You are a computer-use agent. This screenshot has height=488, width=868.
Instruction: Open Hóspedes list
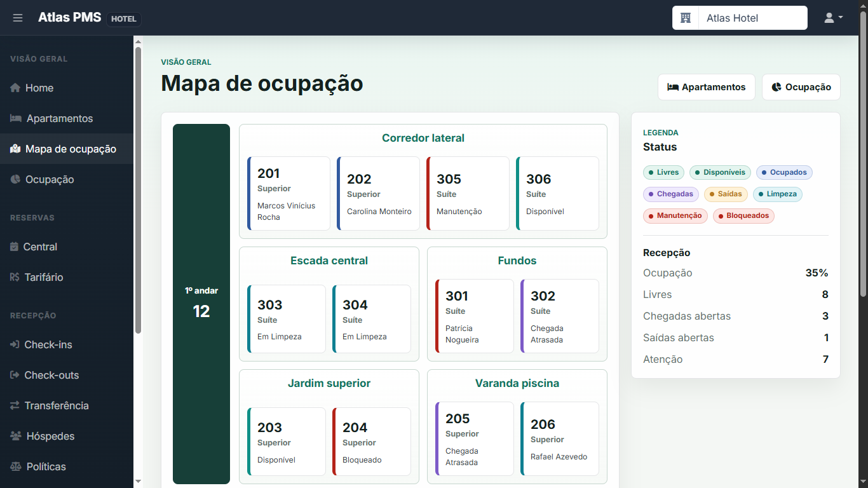click(67, 436)
